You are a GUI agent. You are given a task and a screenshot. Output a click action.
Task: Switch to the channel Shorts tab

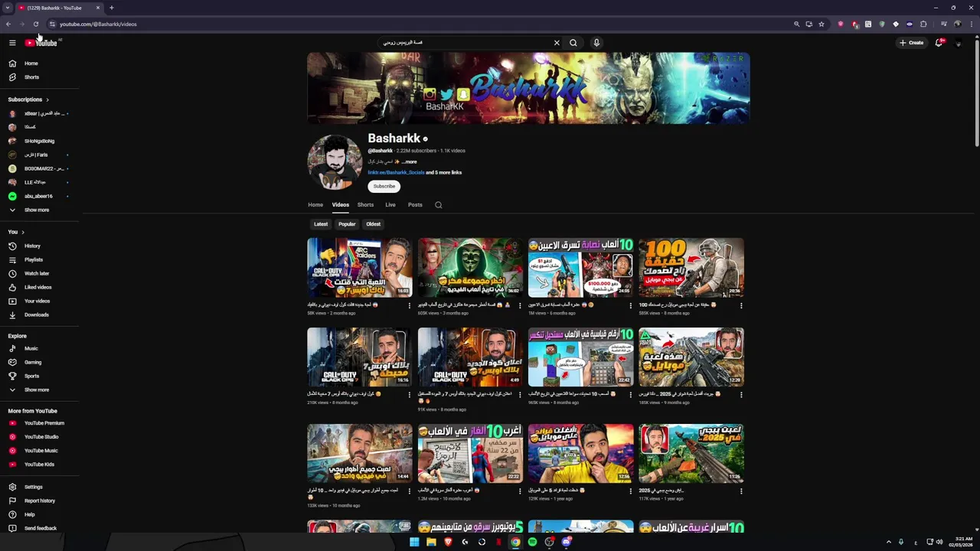click(x=365, y=204)
